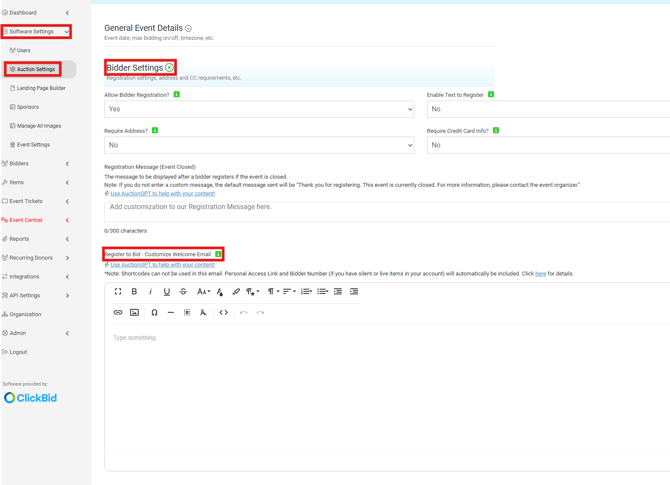Click the insert image icon in the editor
The width and height of the screenshot is (670, 485).
pos(134,313)
